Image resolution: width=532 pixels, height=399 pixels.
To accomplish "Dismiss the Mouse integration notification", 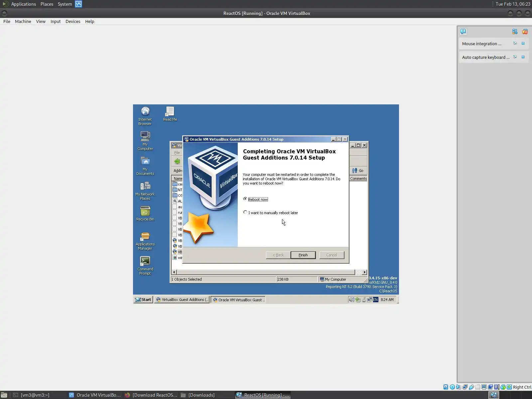I will pyautogui.click(x=523, y=44).
